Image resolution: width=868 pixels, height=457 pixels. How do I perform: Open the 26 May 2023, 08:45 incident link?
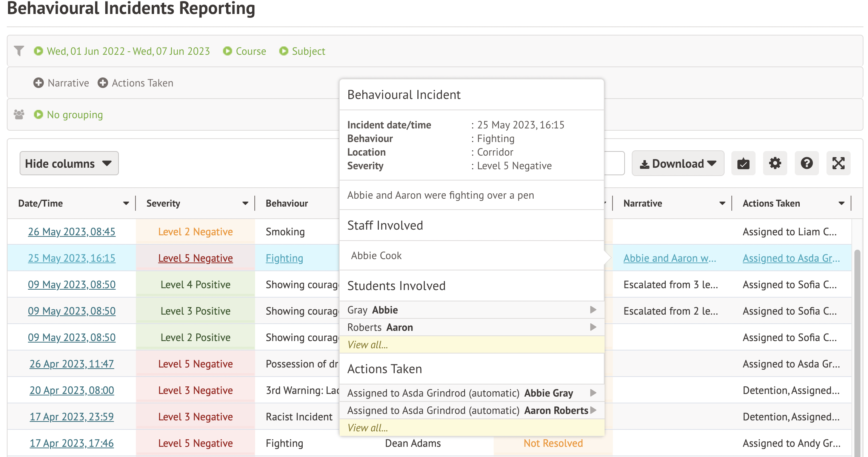pos(72,232)
